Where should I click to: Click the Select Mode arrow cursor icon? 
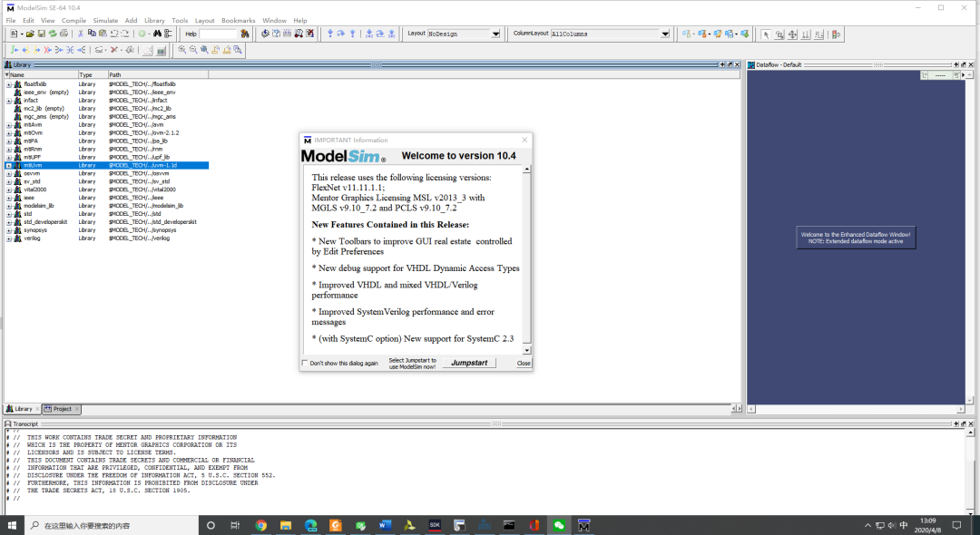[x=766, y=34]
